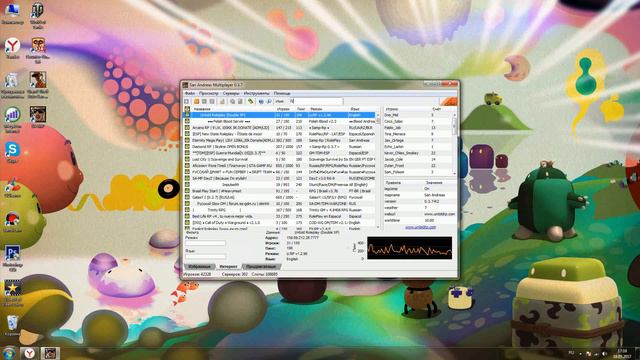Click the Yandex icon in the taskbar
Screen dimensions: 640x360
point(30,353)
